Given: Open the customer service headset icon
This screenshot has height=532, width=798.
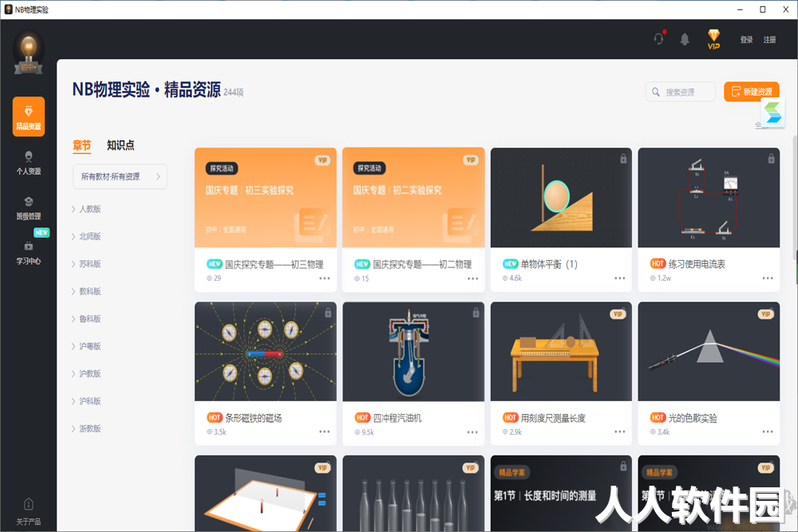Looking at the screenshot, I should click(659, 38).
